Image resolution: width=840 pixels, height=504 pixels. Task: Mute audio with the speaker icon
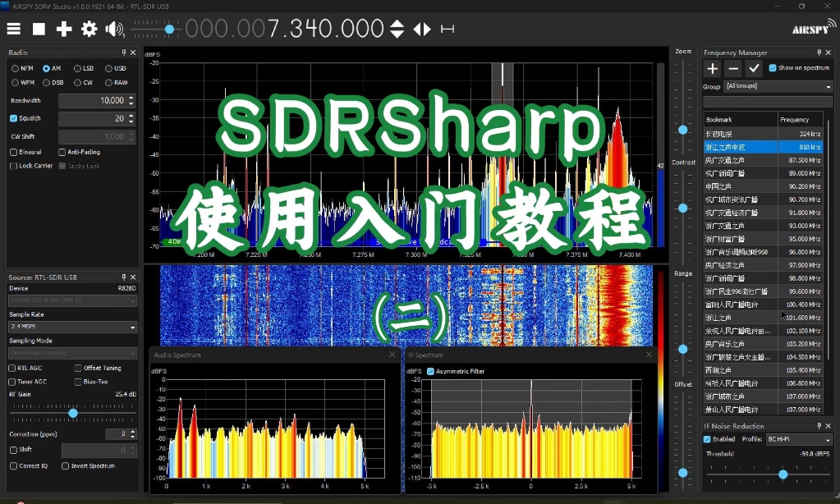point(115,29)
